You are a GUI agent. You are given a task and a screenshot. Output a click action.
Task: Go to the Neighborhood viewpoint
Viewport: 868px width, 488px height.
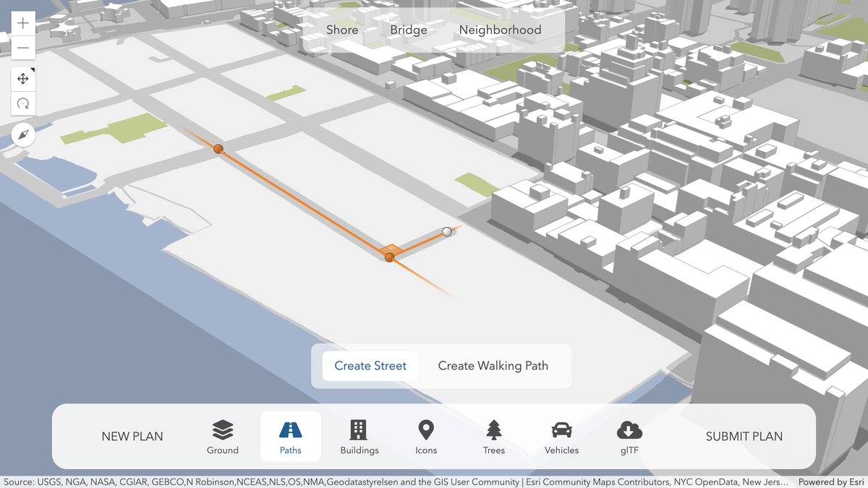(x=500, y=30)
